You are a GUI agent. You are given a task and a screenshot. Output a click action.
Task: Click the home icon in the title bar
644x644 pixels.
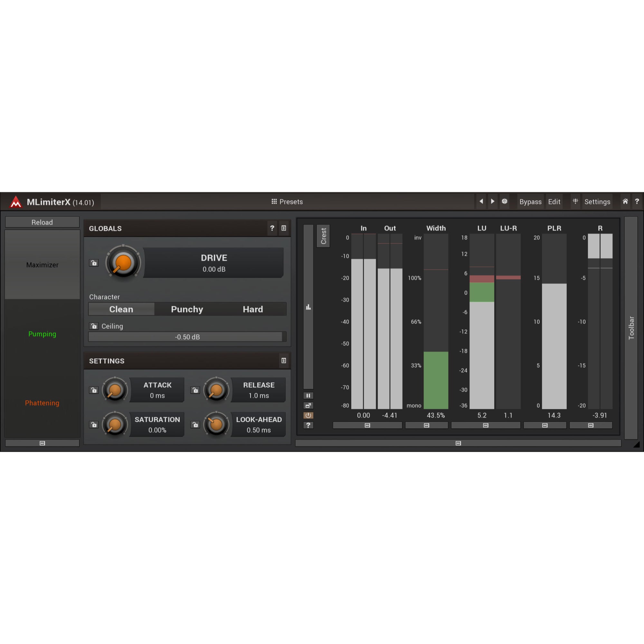click(x=625, y=201)
